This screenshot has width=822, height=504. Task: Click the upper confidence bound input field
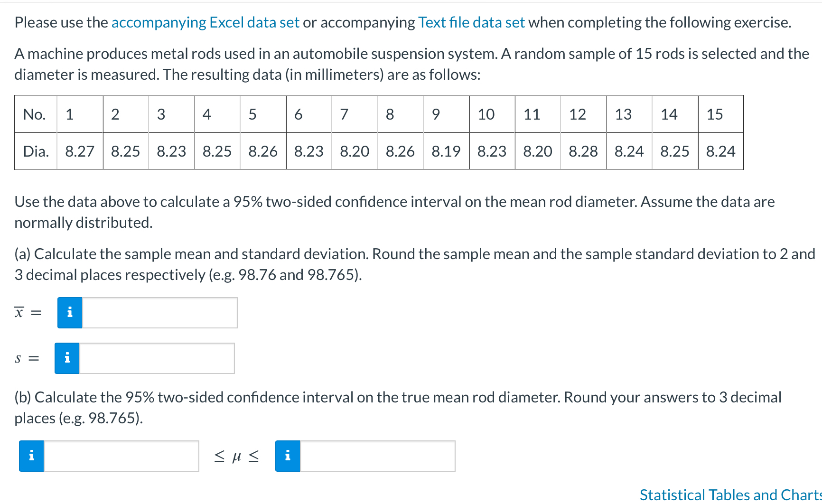[377, 456]
